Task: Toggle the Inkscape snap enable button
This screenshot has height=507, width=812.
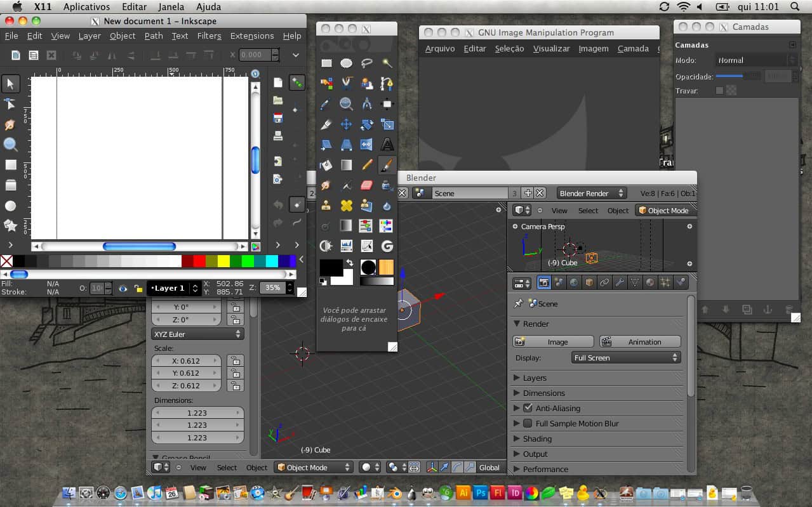Action: pos(296,82)
